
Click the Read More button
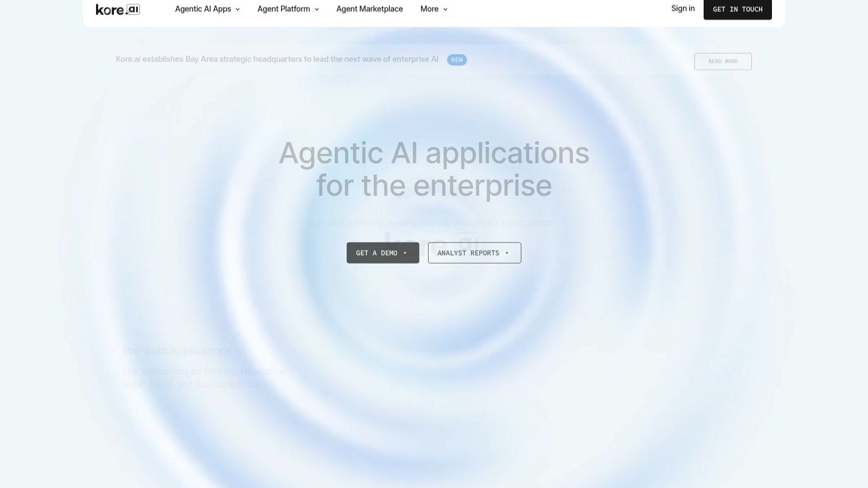pyautogui.click(x=723, y=61)
